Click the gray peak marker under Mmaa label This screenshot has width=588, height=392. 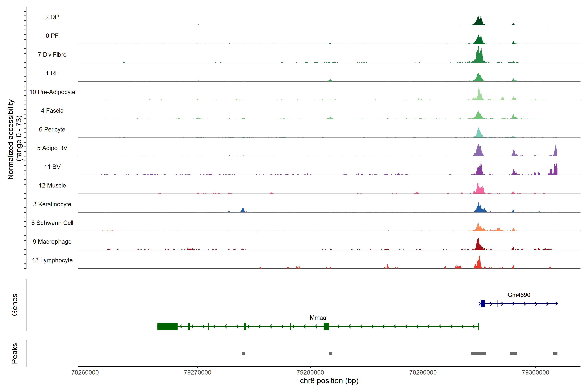330,353
